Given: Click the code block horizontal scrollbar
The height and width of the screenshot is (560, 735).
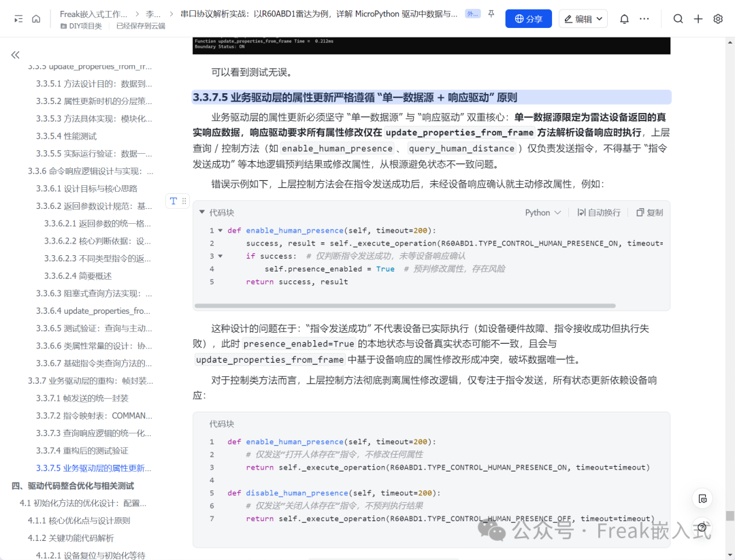Looking at the screenshot, I should [x=404, y=306].
